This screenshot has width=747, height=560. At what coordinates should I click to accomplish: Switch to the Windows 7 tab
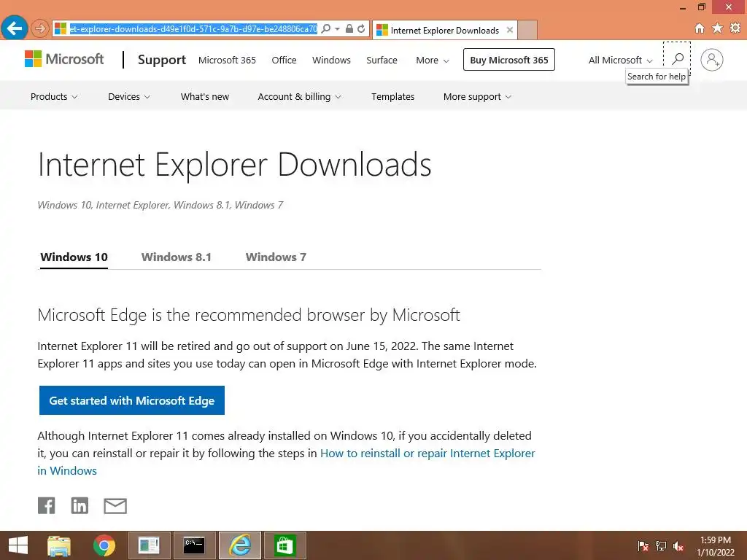[x=276, y=257]
